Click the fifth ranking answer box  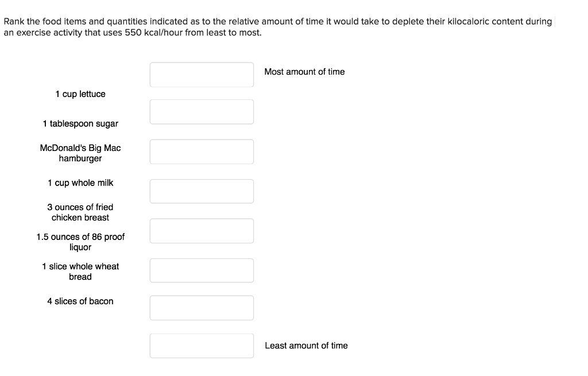point(202,230)
